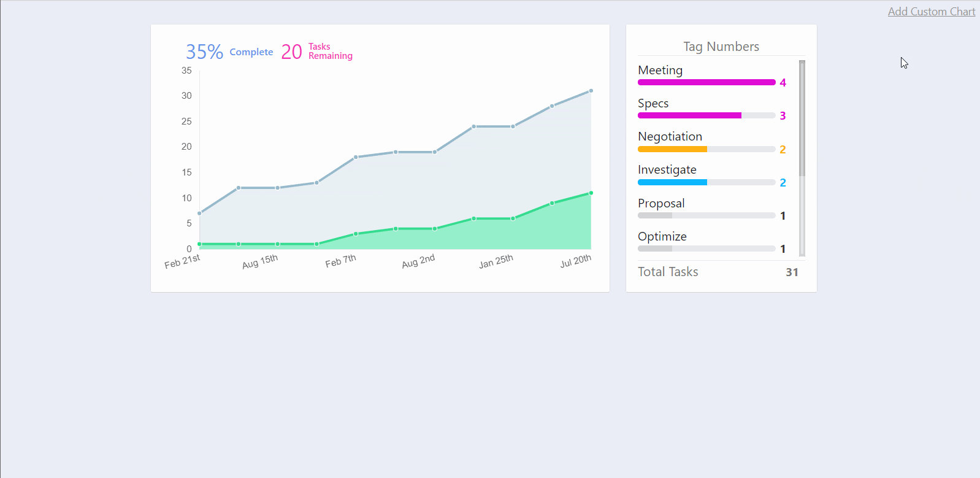980x478 pixels.
Task: Click the first blue data point at Feb 21st
Action: (199, 214)
